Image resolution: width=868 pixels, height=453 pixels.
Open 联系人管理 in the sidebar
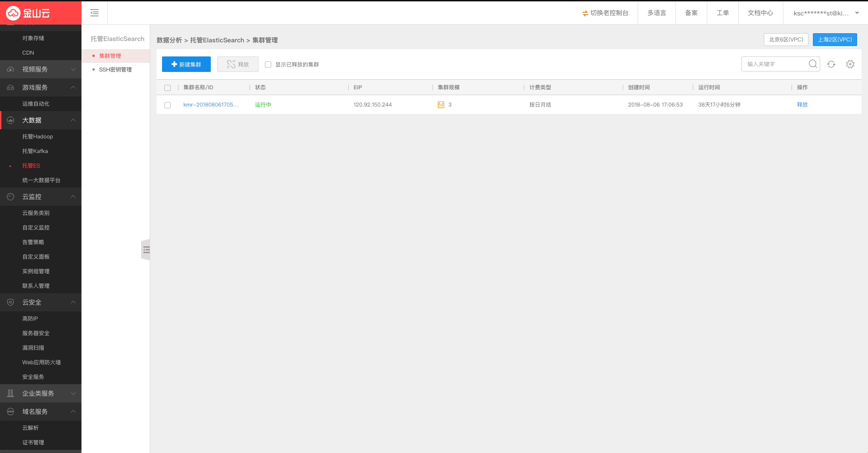(x=36, y=286)
